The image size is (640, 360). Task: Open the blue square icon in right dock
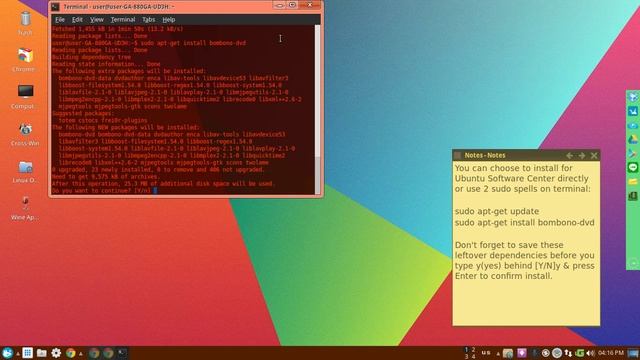click(633, 111)
